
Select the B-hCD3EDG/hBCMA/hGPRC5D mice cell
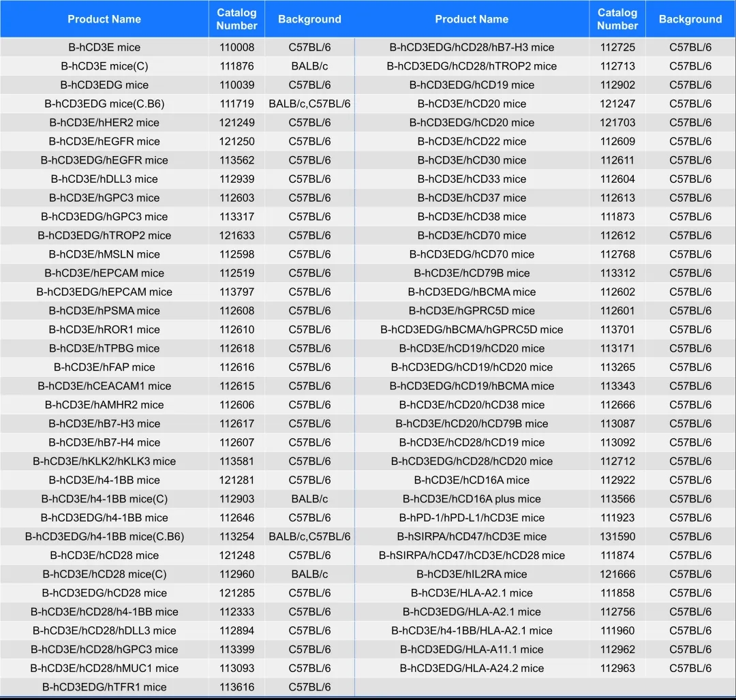[x=472, y=330]
